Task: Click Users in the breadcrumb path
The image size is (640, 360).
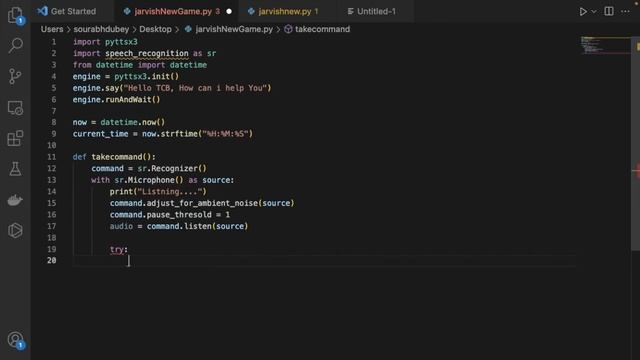Action: pos(52,29)
